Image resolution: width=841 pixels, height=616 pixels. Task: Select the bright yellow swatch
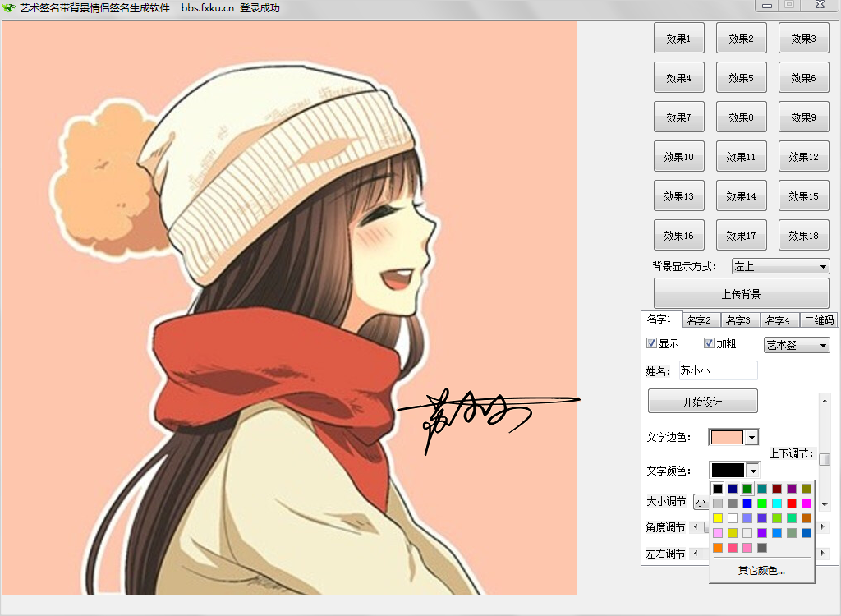click(x=718, y=518)
